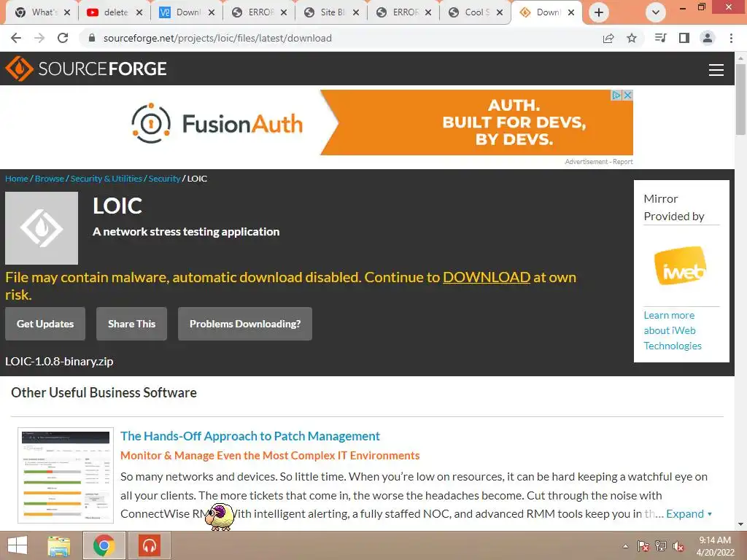Open media control icon in toolbar
747x560 pixels.
[660, 38]
